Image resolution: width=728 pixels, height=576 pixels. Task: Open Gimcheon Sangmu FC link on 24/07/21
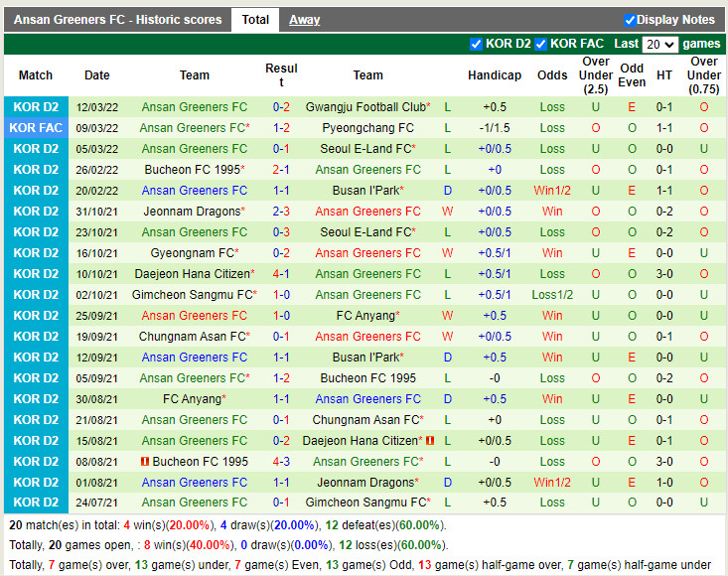click(x=365, y=504)
